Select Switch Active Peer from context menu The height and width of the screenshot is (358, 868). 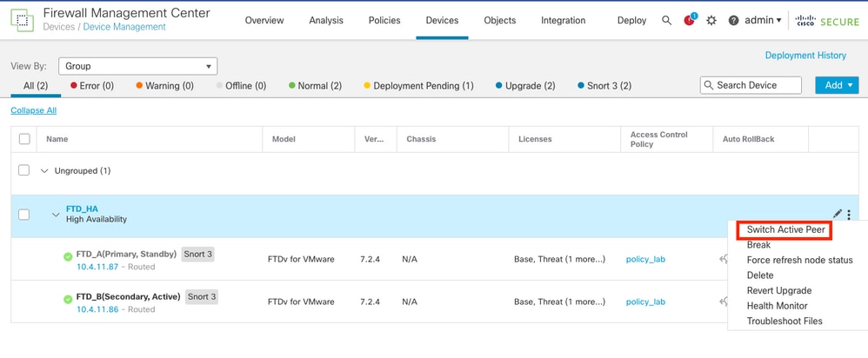coord(785,229)
